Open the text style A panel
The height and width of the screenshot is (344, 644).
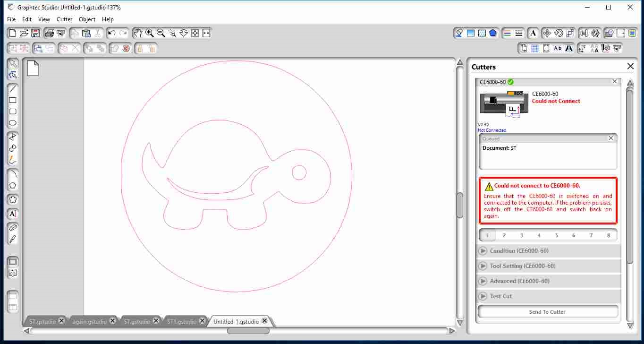533,33
